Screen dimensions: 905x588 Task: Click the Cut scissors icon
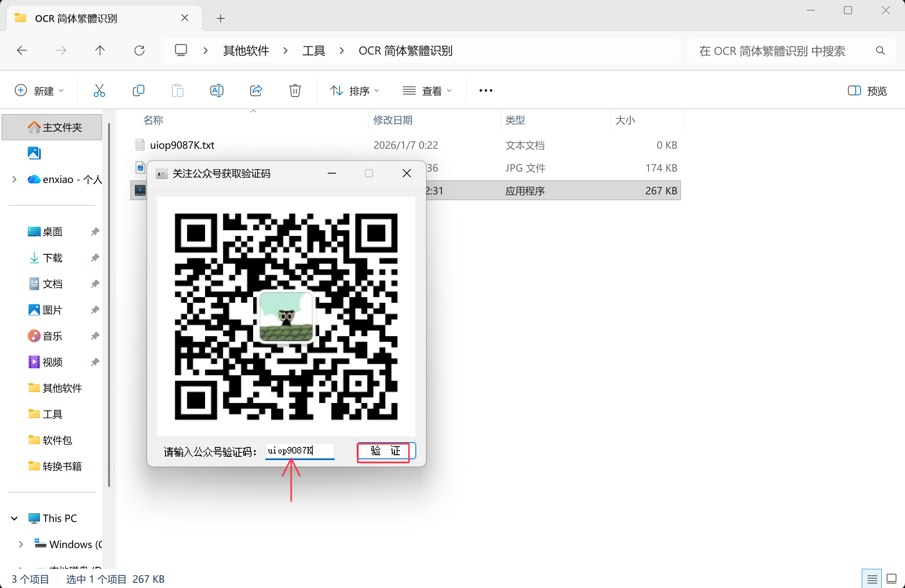[99, 90]
